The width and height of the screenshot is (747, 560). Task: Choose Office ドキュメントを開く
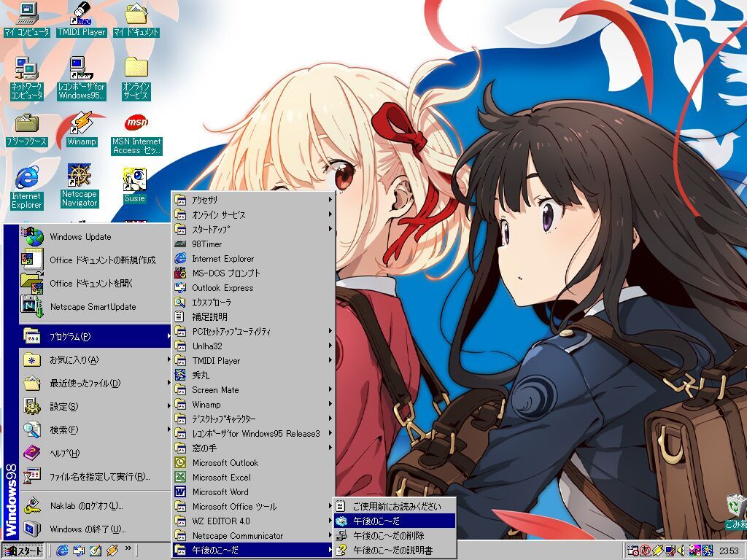tap(96, 284)
